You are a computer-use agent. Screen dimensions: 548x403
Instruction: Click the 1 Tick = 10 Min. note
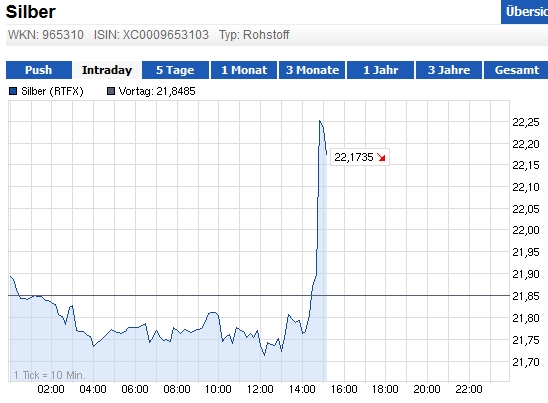tap(50, 375)
